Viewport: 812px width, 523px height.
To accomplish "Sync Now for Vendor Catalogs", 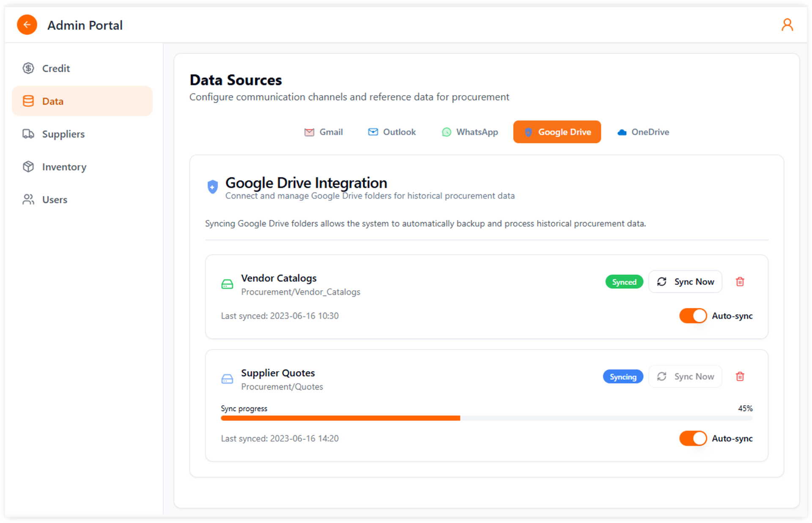I will click(x=685, y=282).
